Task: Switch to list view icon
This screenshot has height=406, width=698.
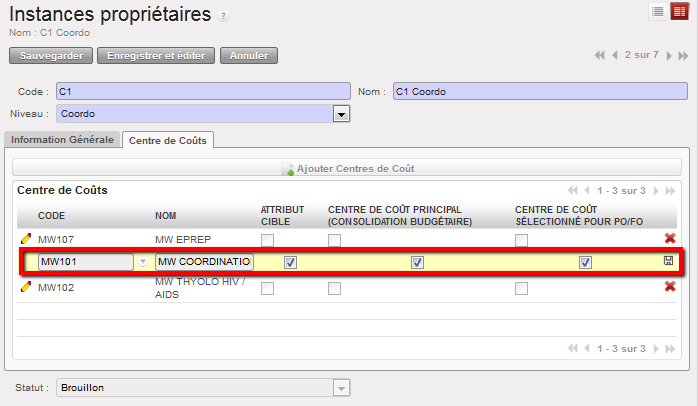Action: tap(658, 11)
